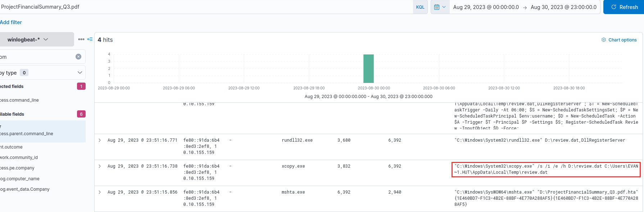644x212 pixels.
Task: Click the start date Aug 29, 2023
Action: [x=486, y=7]
